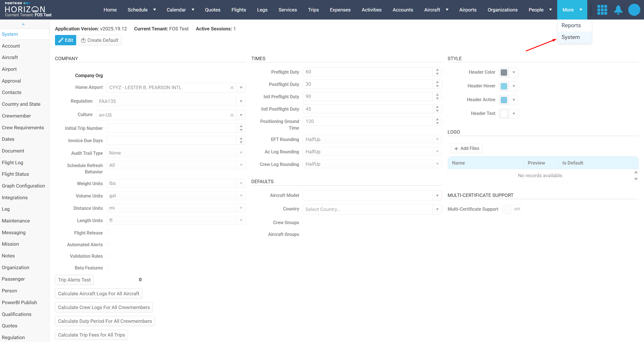Toggle Multi-Certificate Support switch
Image resolution: width=644 pixels, height=342 pixels.
click(x=513, y=209)
